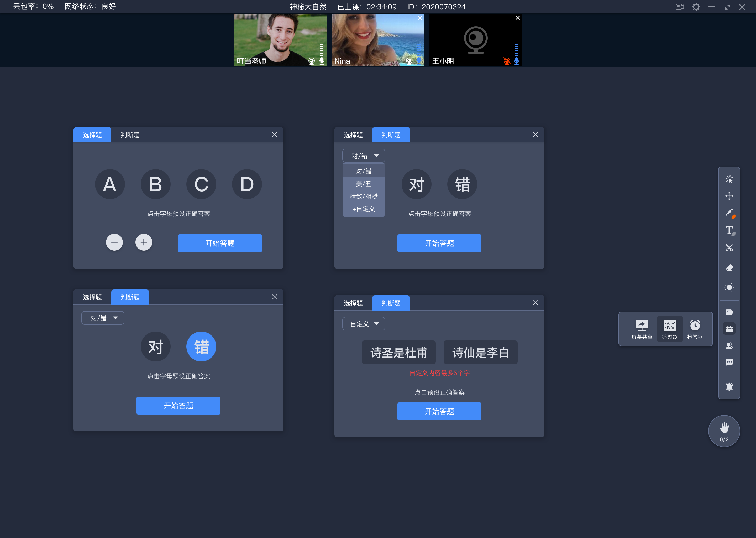The height and width of the screenshot is (538, 756).
Task: Click the text tool T in sidebar
Action: coord(729,229)
